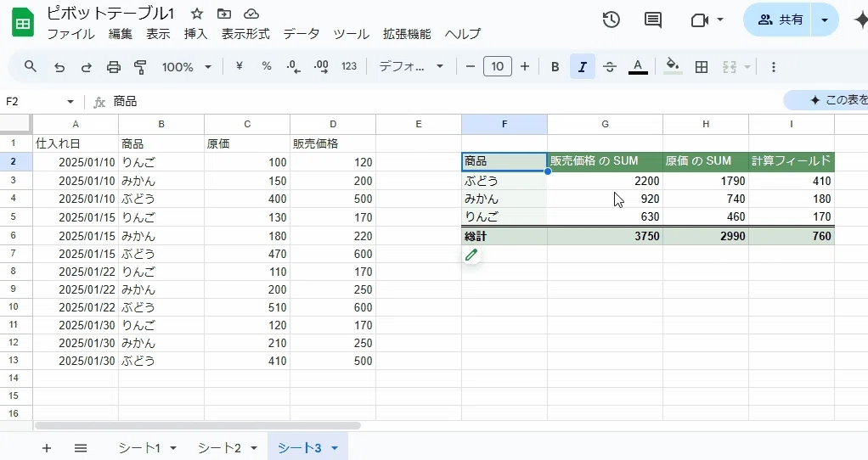
Task: Star the ピボットテーブル1 document
Action: point(196,14)
